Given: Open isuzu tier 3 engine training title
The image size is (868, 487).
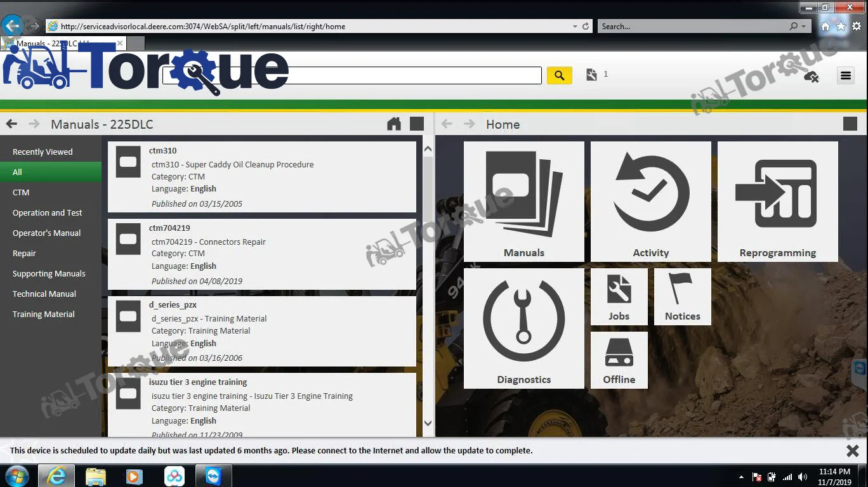Looking at the screenshot, I should [198, 382].
